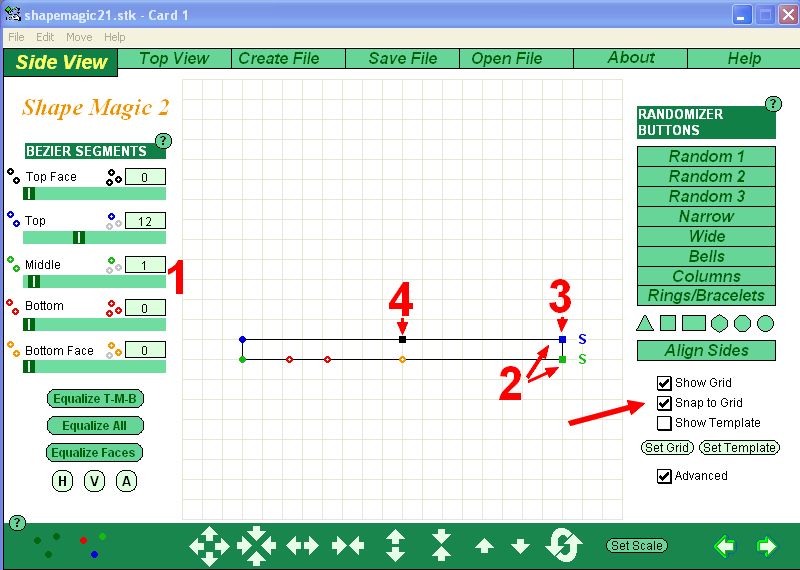The width and height of the screenshot is (800, 570).
Task: Click the Bottom four-point red segment icon
Action: tap(114, 308)
